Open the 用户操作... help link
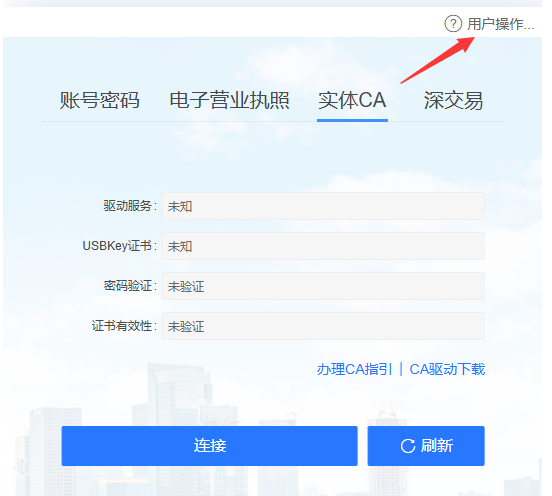 pyautogui.click(x=501, y=24)
